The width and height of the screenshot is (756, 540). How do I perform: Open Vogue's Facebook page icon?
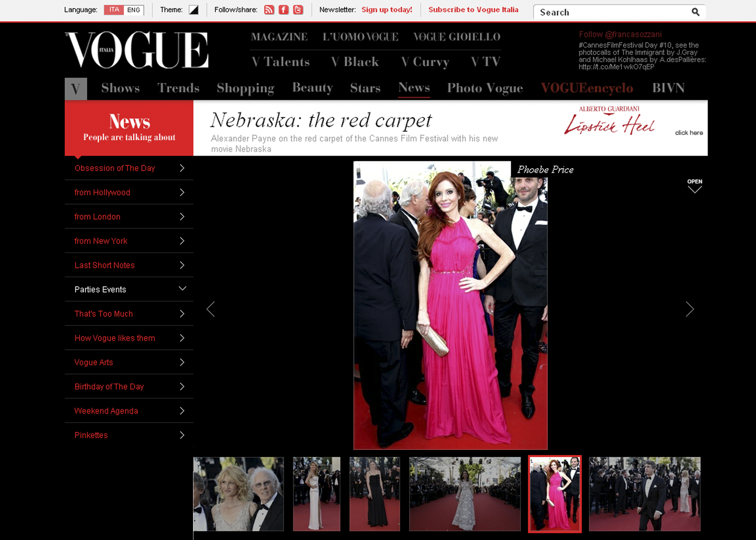pyautogui.click(x=283, y=10)
